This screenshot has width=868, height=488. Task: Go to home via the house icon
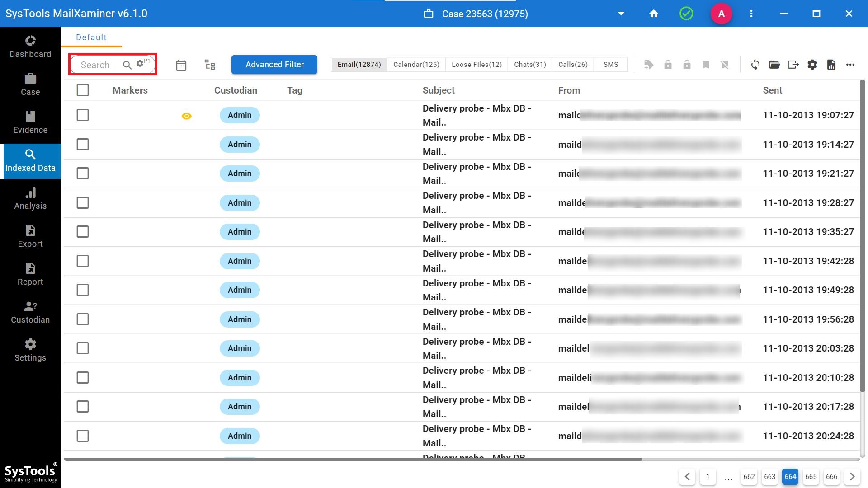[654, 14]
